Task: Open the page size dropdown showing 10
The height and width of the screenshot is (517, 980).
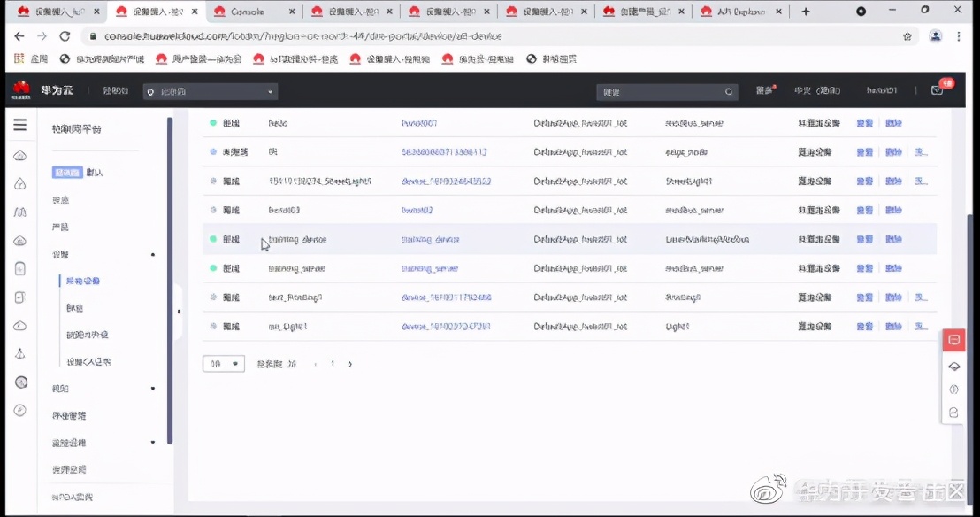Action: coord(223,364)
